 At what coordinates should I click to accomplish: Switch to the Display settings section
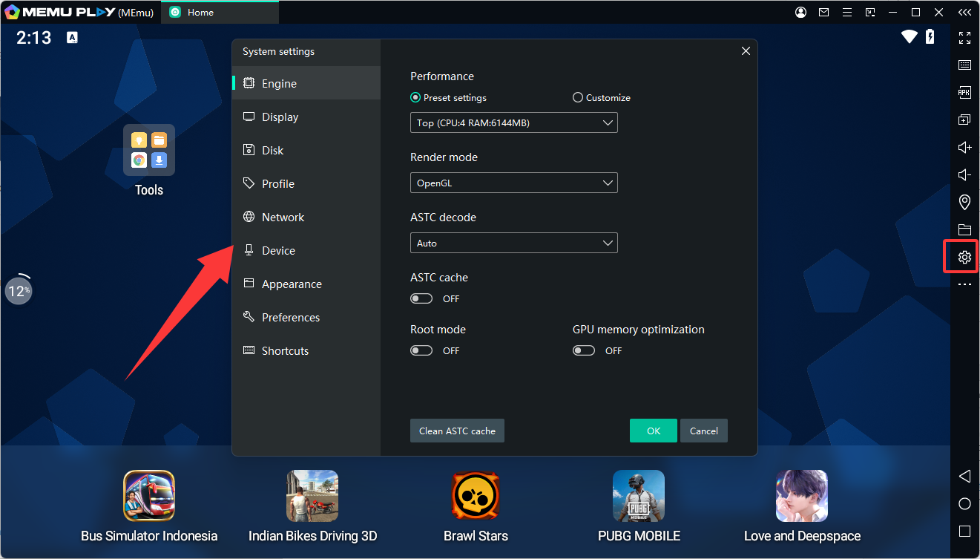tap(280, 117)
